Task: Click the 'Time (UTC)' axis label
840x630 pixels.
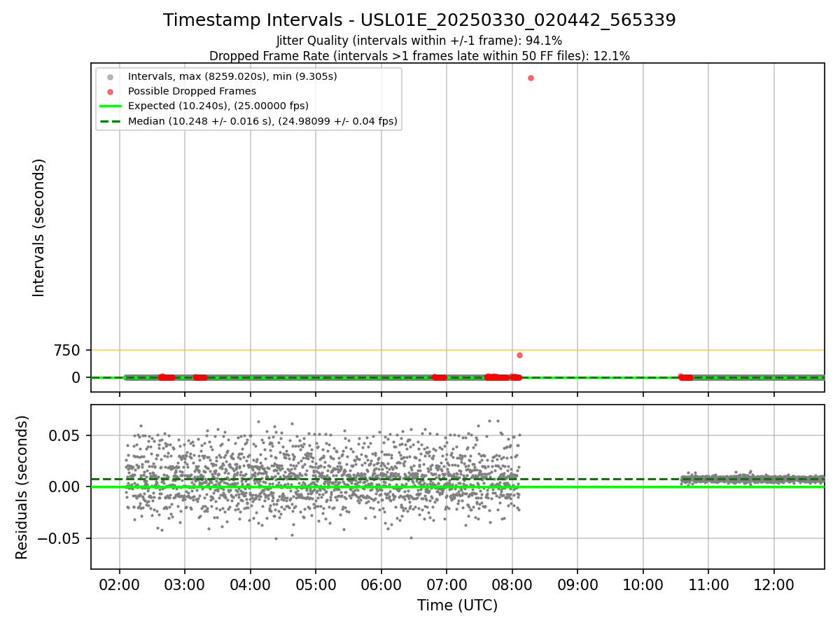Action: (458, 605)
